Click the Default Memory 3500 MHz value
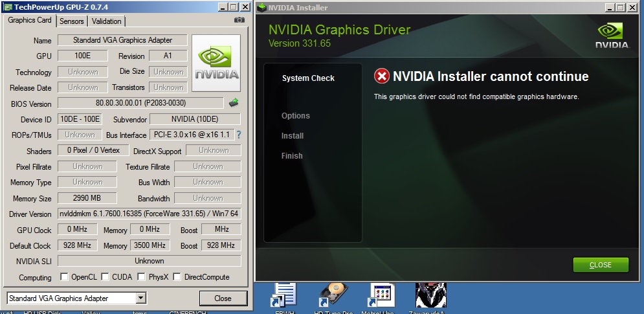This screenshot has height=314, width=644. point(150,245)
